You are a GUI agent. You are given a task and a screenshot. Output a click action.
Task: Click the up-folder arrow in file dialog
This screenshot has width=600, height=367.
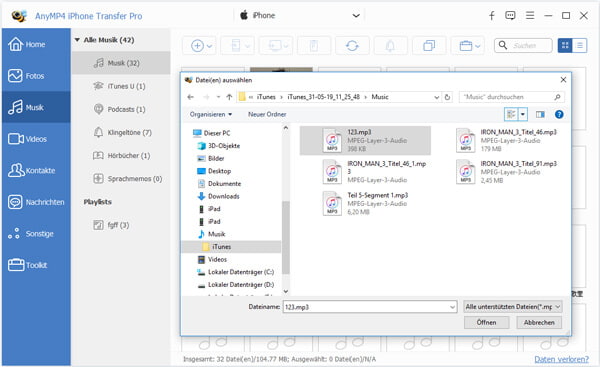point(229,97)
